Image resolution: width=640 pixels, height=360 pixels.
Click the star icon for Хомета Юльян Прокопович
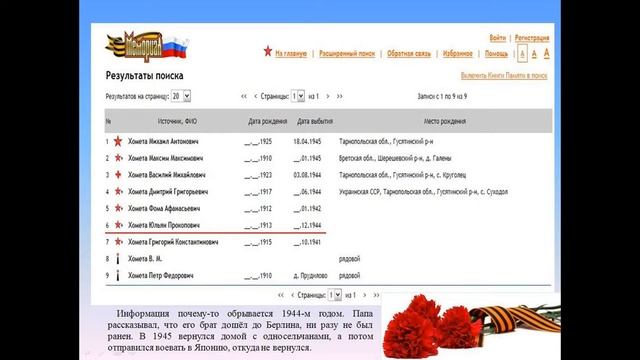[118, 225]
